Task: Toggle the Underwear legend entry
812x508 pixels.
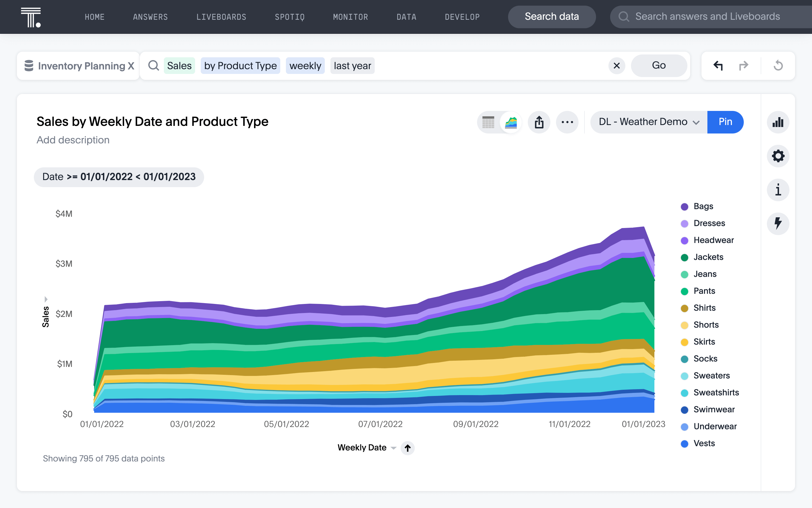Action: (x=709, y=427)
